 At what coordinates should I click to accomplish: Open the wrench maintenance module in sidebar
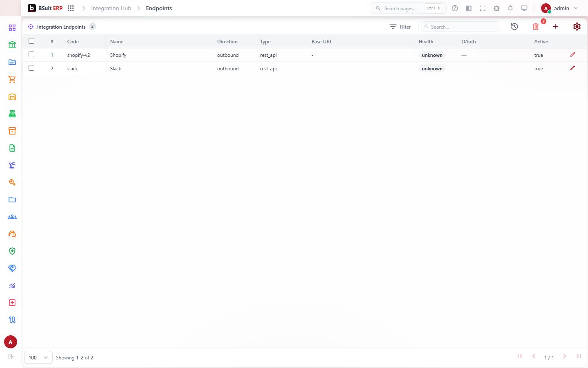(12, 182)
